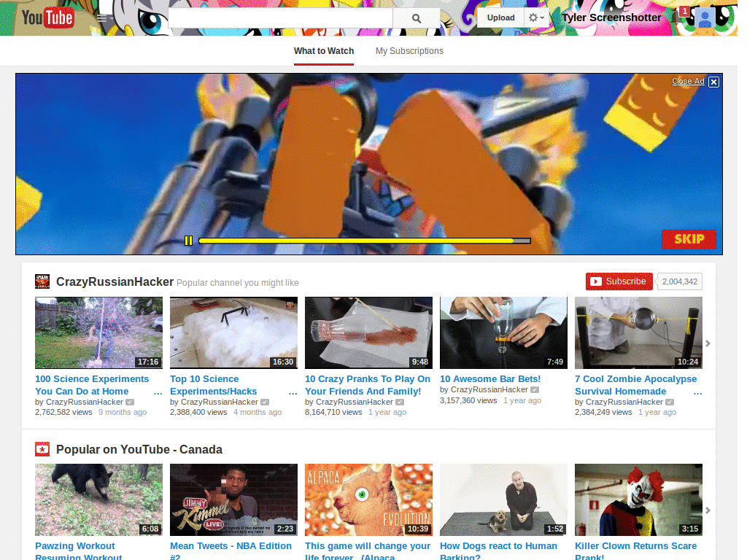Open the 7:49 bar bets thumbnail

point(503,332)
